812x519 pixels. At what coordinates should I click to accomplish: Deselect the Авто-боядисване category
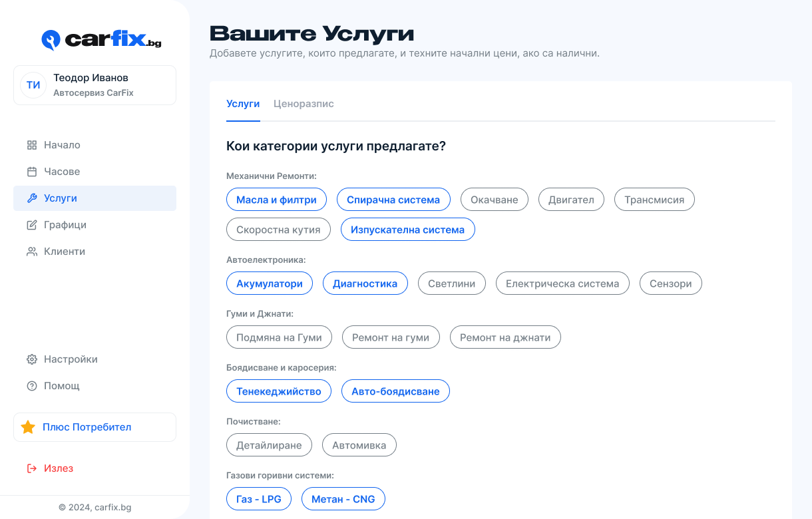coord(395,391)
